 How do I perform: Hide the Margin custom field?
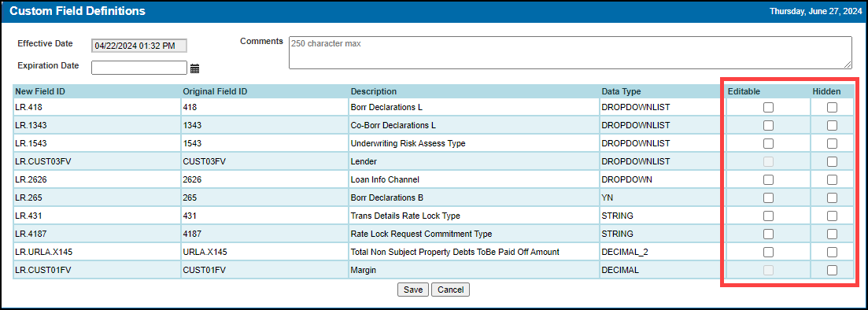point(832,270)
